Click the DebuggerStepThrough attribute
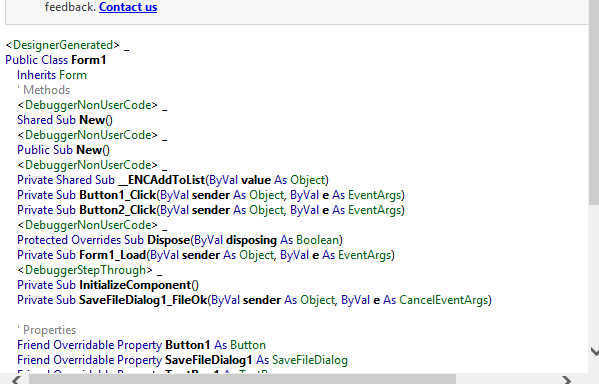 point(86,270)
